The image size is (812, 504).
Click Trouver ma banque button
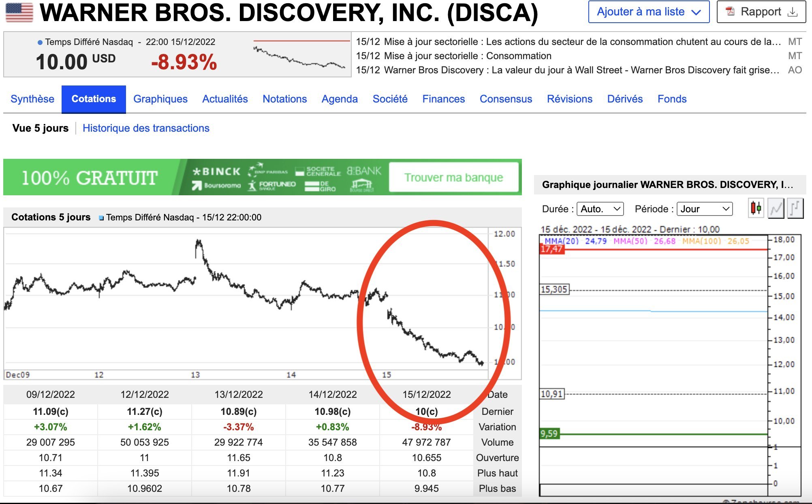454,177
